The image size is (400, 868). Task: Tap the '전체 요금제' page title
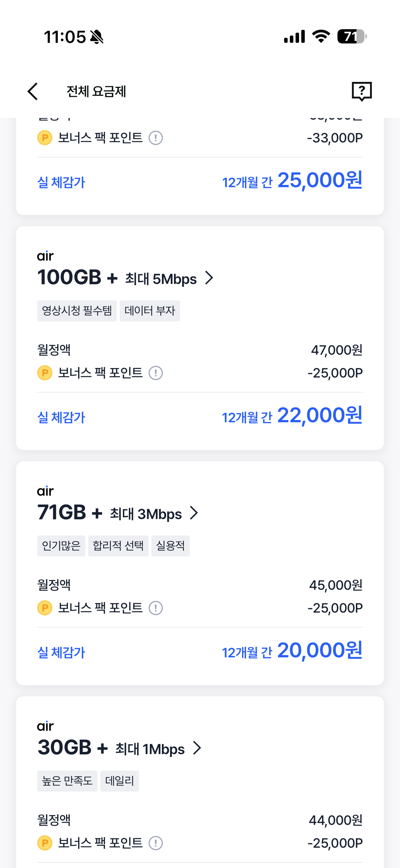click(96, 91)
